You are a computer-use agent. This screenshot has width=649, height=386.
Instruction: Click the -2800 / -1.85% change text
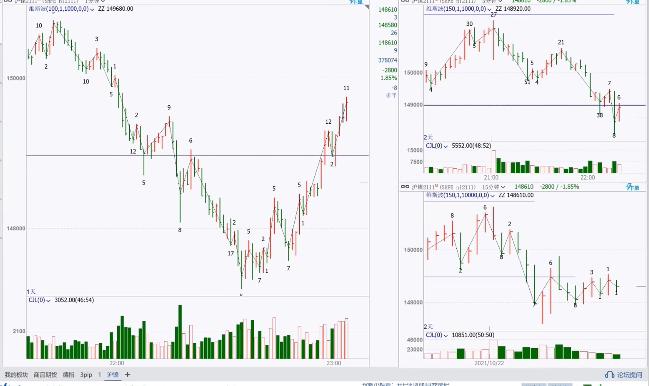point(558,187)
